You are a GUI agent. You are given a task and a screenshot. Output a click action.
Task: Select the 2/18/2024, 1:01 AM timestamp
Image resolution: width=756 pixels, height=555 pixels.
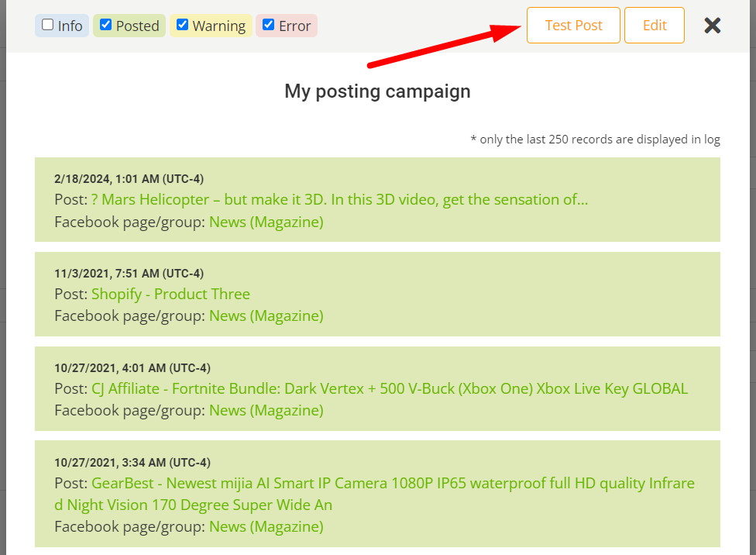point(129,179)
